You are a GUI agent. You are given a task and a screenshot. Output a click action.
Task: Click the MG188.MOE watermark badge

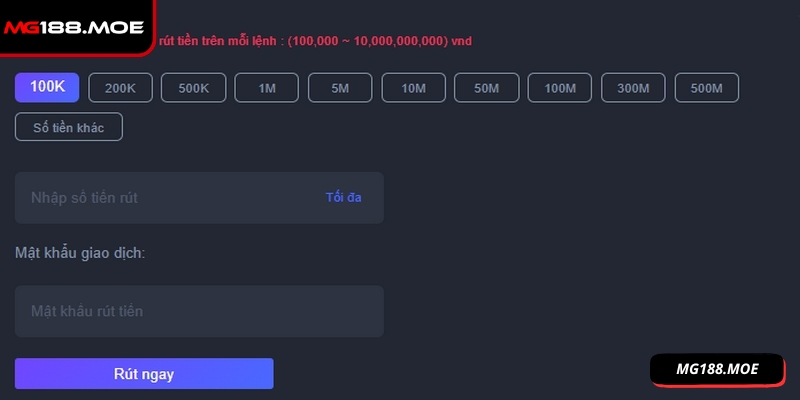(717, 370)
